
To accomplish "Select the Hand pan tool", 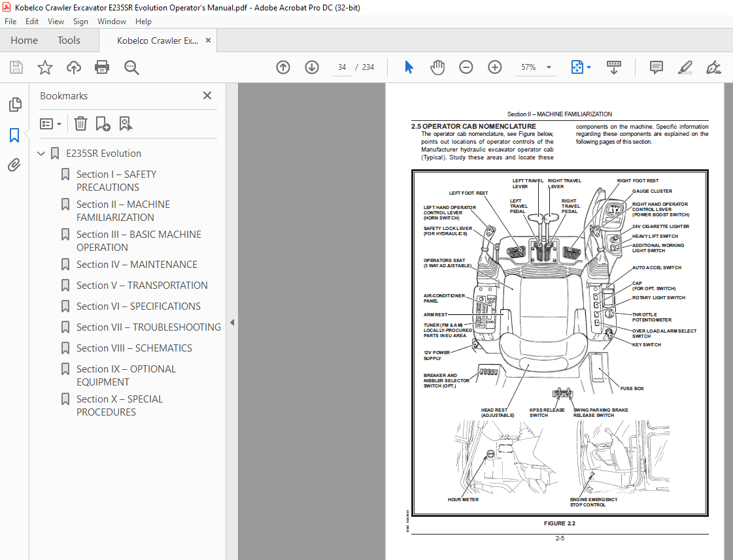I will [x=437, y=67].
